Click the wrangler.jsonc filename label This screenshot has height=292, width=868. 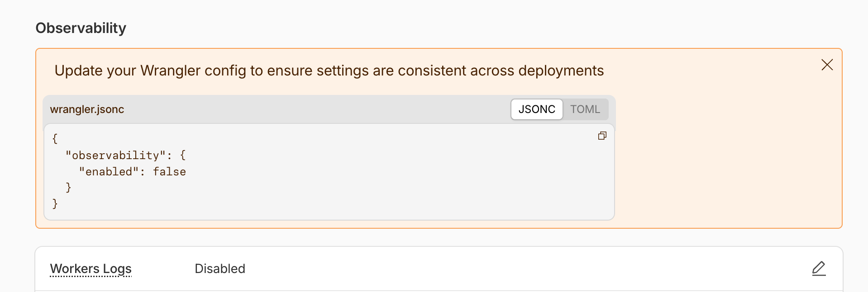click(x=87, y=109)
